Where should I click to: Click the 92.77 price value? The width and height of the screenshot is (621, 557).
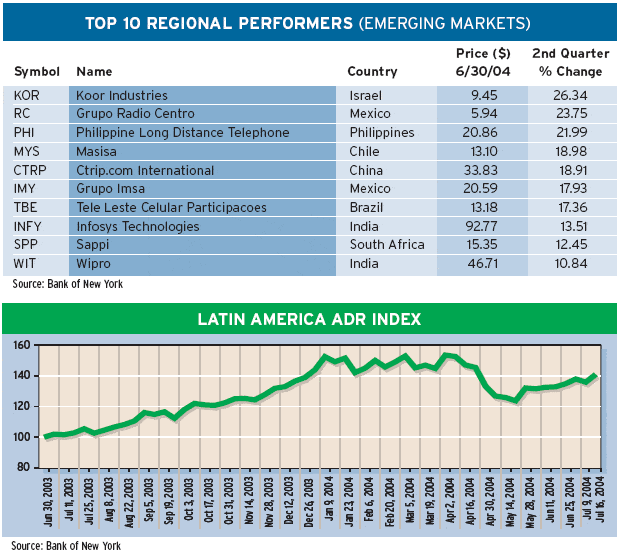click(481, 226)
